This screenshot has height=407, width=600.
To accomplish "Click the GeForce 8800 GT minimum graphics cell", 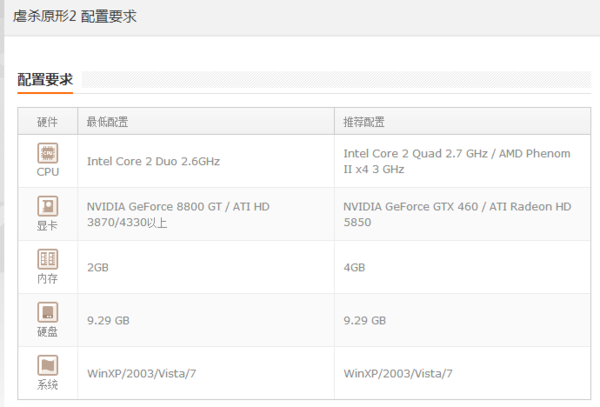I will point(178,214).
